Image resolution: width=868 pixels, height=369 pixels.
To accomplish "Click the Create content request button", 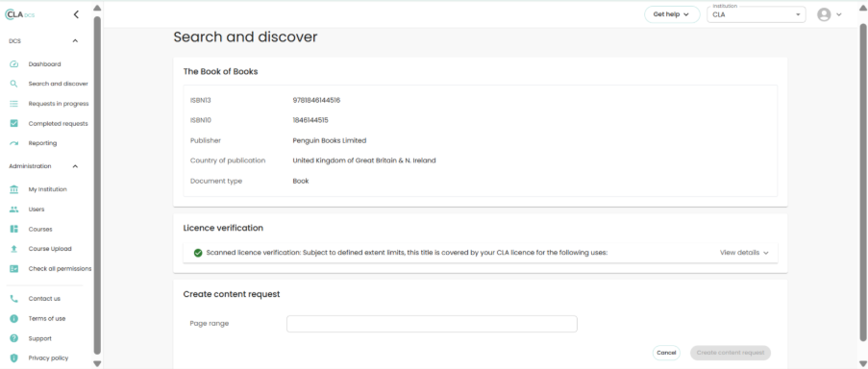I will (731, 353).
